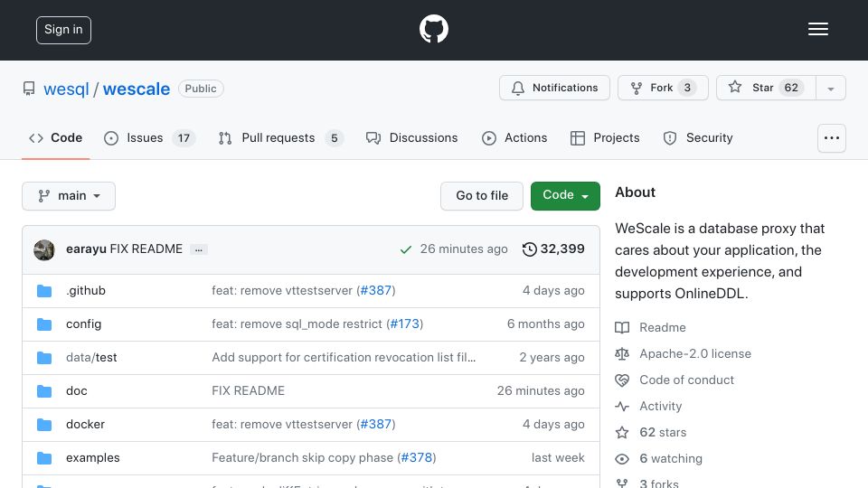The image size is (868, 488).
Task: Click the Go to file button
Action: (x=482, y=196)
